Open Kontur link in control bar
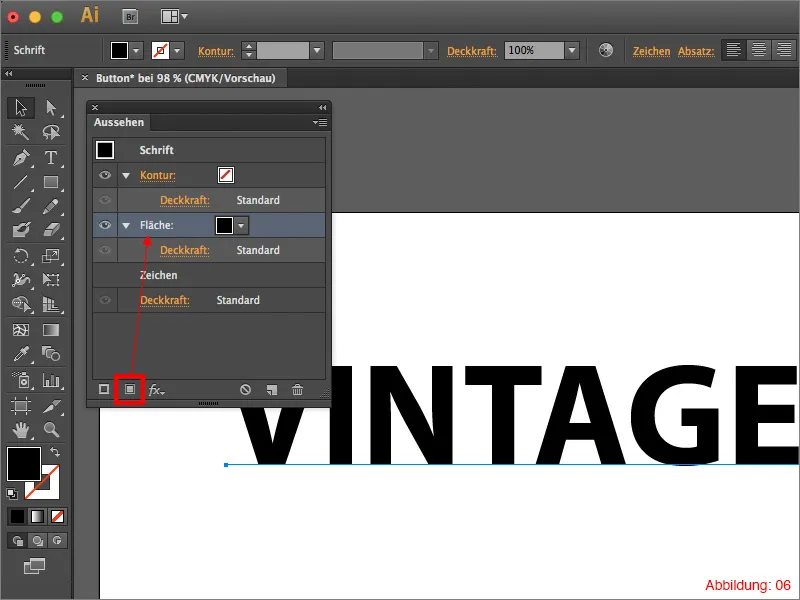 pos(216,51)
